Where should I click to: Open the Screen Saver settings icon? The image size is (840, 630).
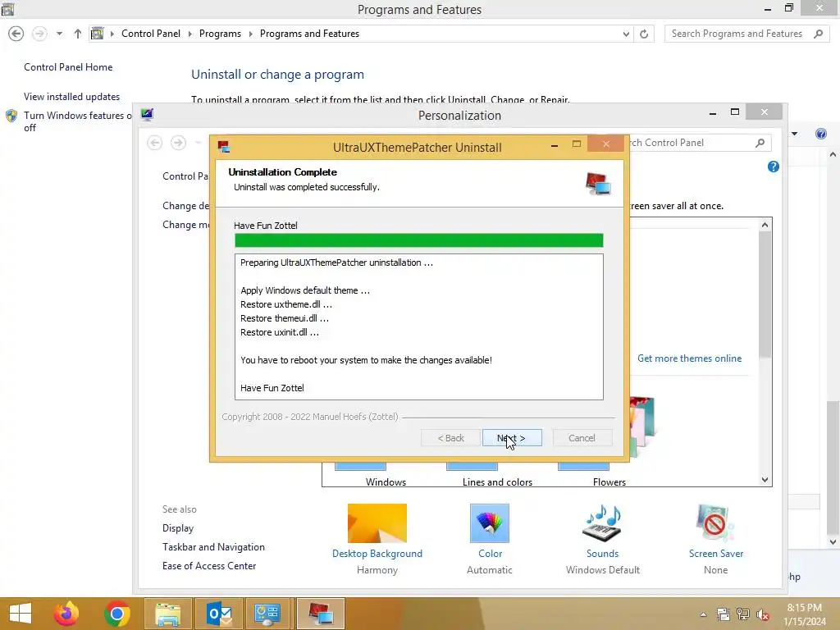[x=715, y=523]
